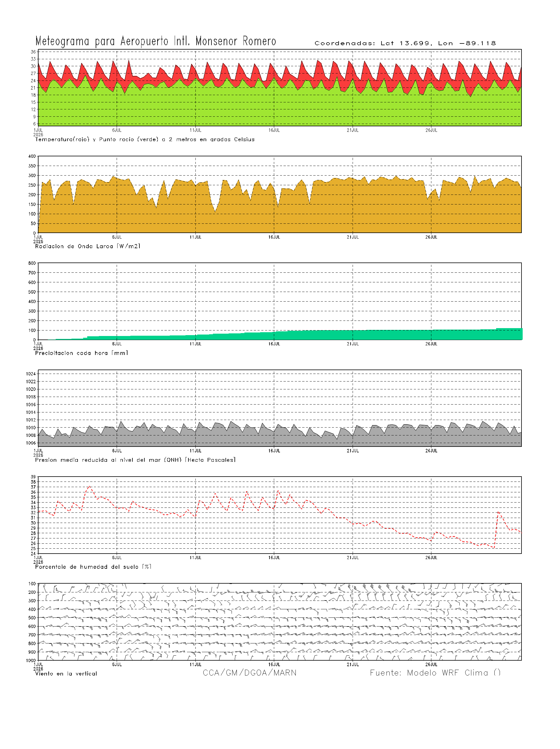Click the Meteograma para Aeropuerto title
Image resolution: width=560 pixels, height=749 pixels.
[x=156, y=41]
